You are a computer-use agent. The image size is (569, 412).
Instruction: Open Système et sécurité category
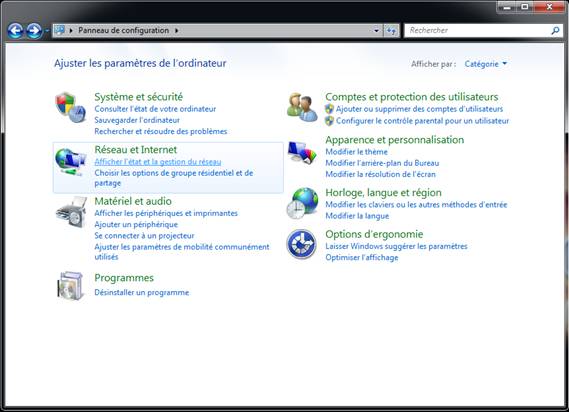tap(138, 97)
